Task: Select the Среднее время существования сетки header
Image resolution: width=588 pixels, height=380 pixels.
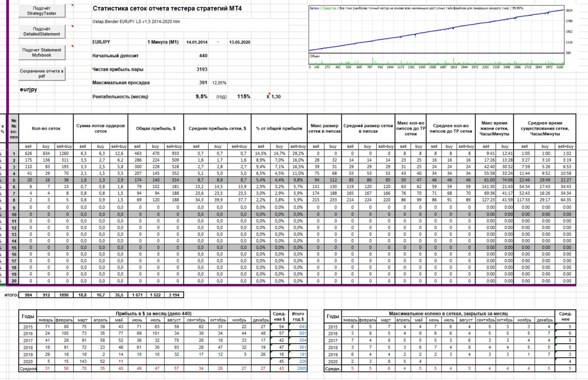Action: tap(544, 128)
